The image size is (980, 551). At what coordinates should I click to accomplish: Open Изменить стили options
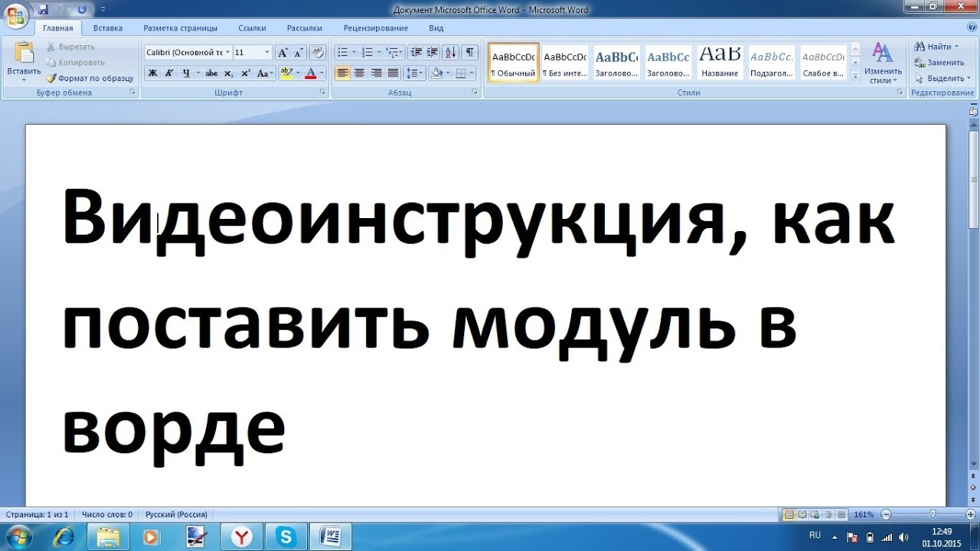tap(883, 63)
